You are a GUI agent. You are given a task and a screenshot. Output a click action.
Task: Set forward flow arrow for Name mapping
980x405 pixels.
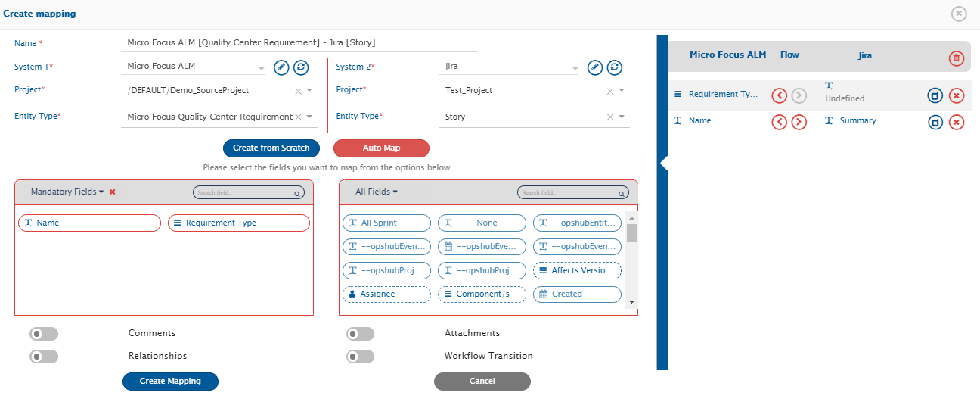click(799, 122)
